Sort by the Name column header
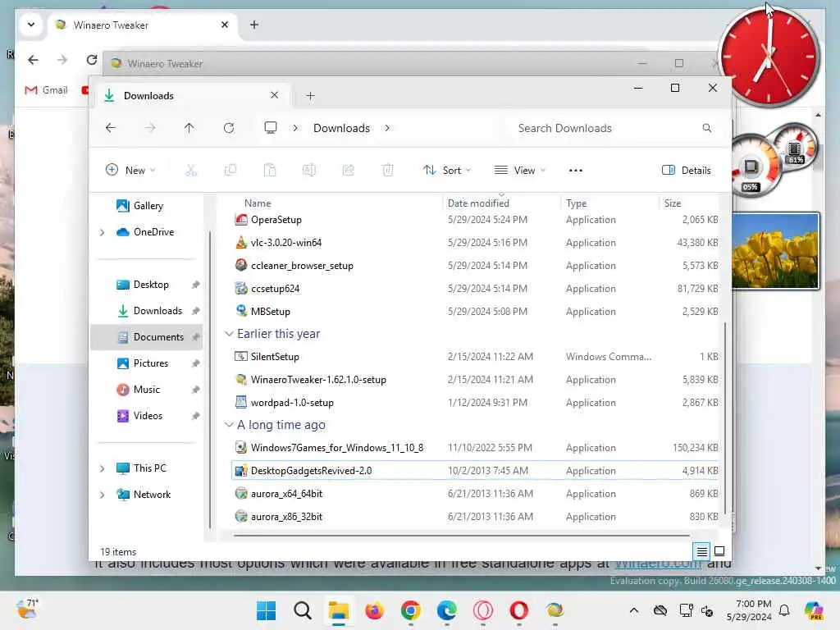The width and height of the screenshot is (840, 630). [x=258, y=203]
